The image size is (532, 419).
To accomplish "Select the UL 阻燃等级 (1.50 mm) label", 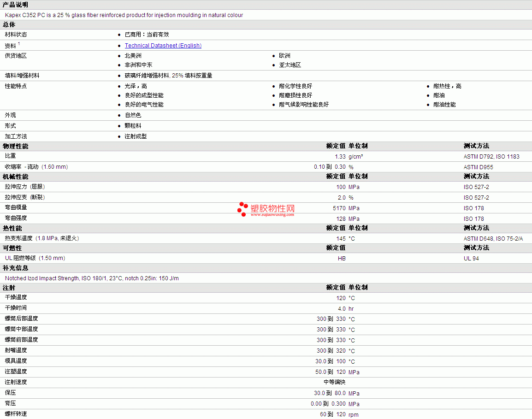I will click(35, 258).
